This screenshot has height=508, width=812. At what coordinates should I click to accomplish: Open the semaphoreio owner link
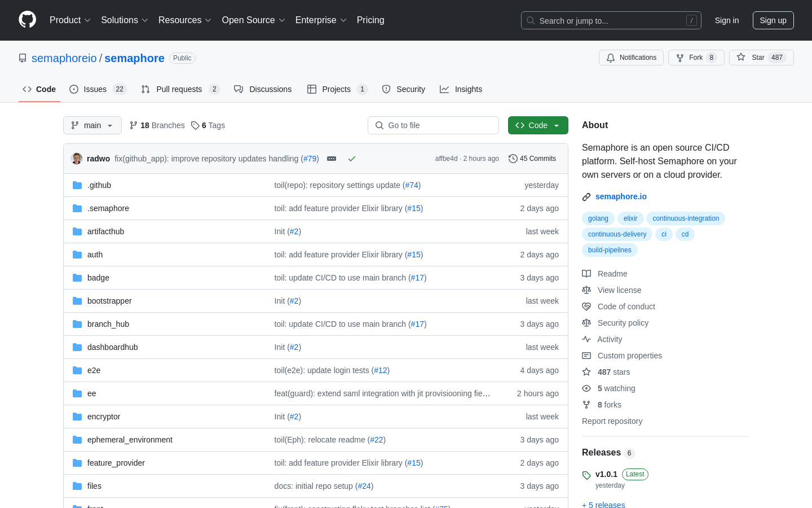[x=64, y=58]
